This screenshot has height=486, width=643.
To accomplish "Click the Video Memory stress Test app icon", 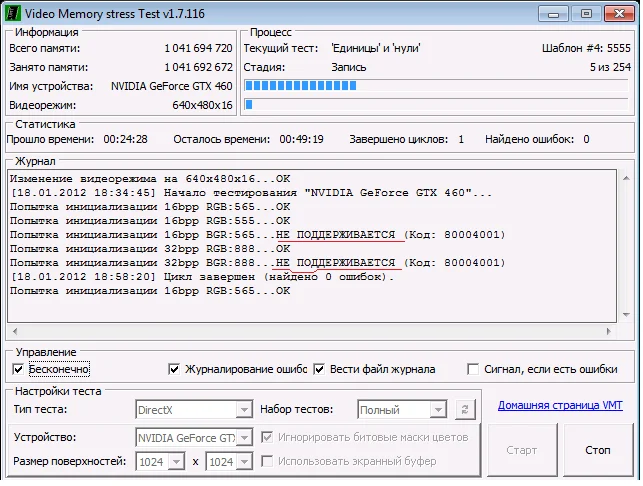I will [x=12, y=14].
